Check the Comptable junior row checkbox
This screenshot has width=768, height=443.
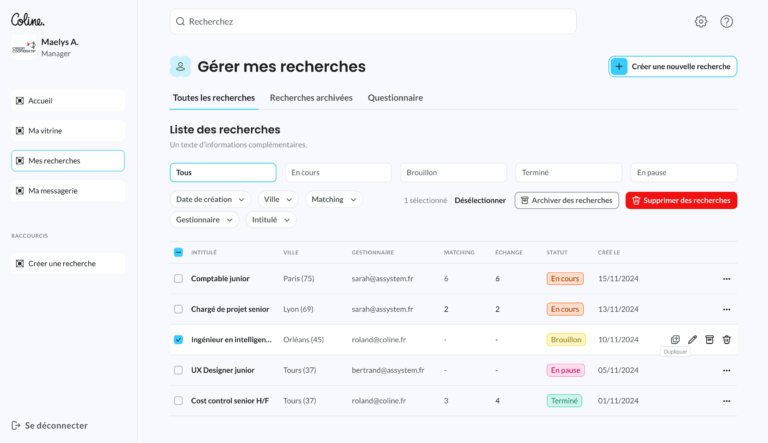point(178,278)
